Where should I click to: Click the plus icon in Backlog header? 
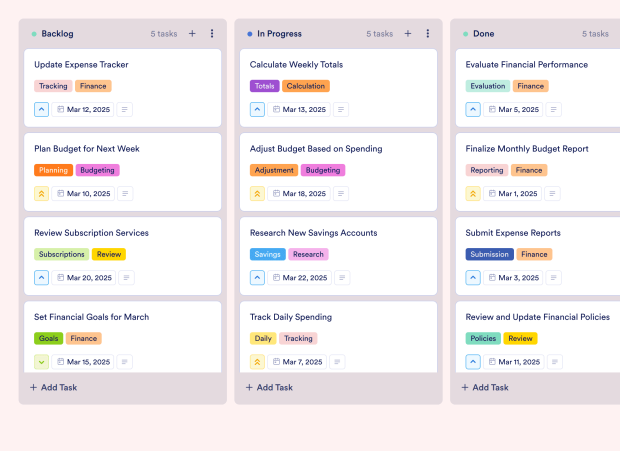pyautogui.click(x=192, y=34)
